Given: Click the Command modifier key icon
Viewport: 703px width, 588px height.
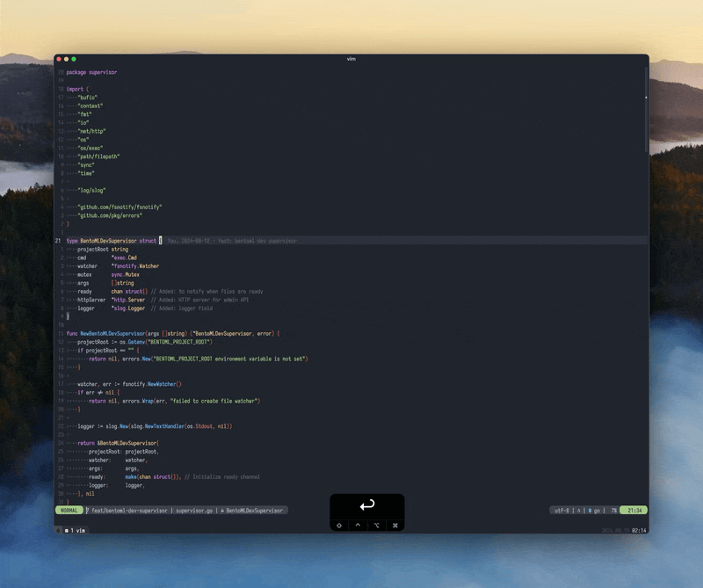Looking at the screenshot, I should [395, 526].
